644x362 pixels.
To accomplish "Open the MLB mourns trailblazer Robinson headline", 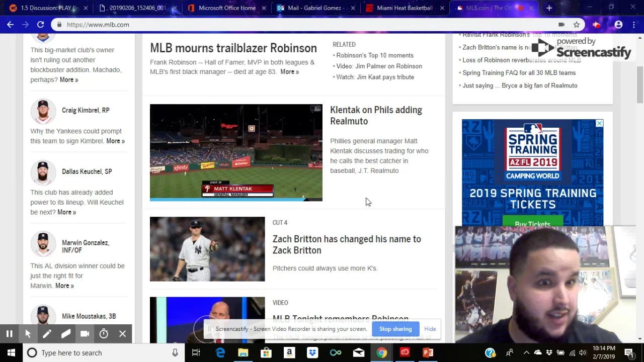I will 233,48.
